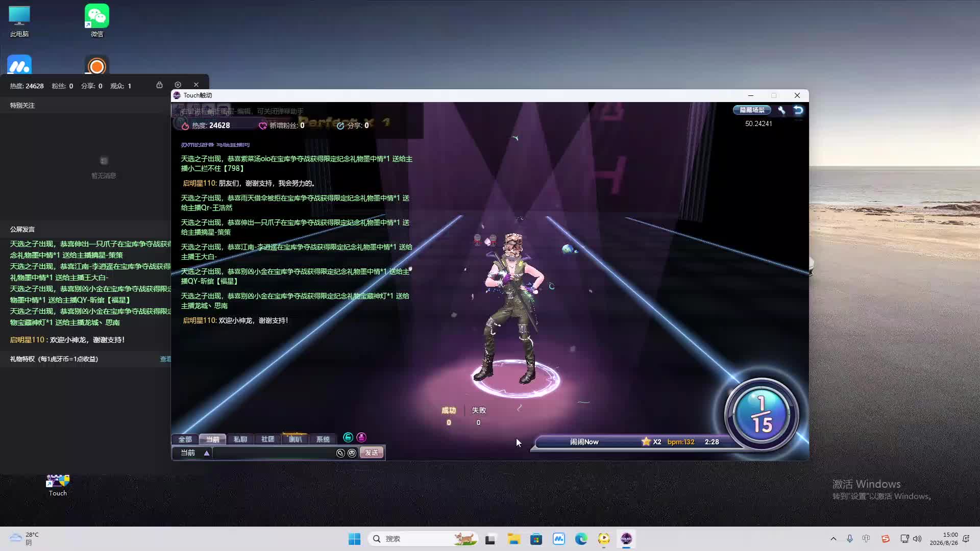Click the 公屏发言 section heading

click(22, 230)
